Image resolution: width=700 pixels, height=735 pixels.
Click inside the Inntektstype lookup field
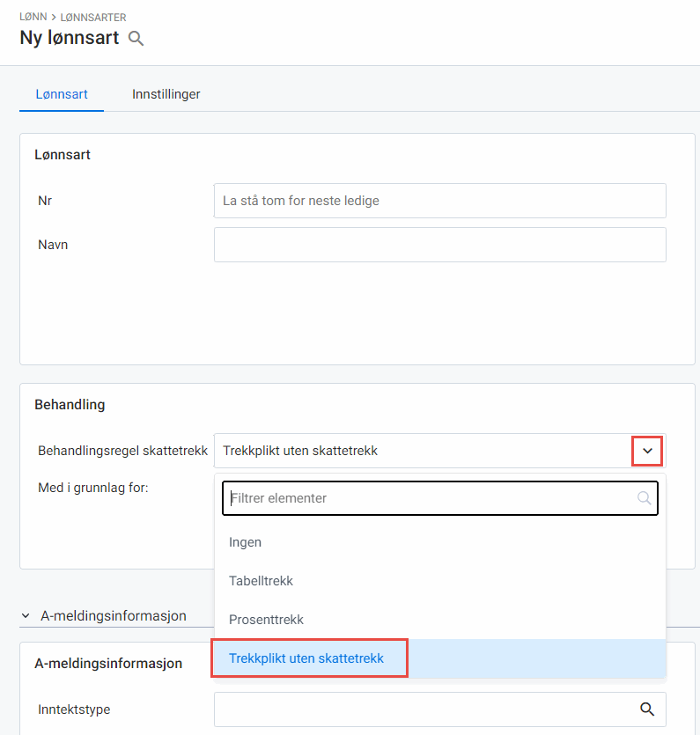[423, 709]
